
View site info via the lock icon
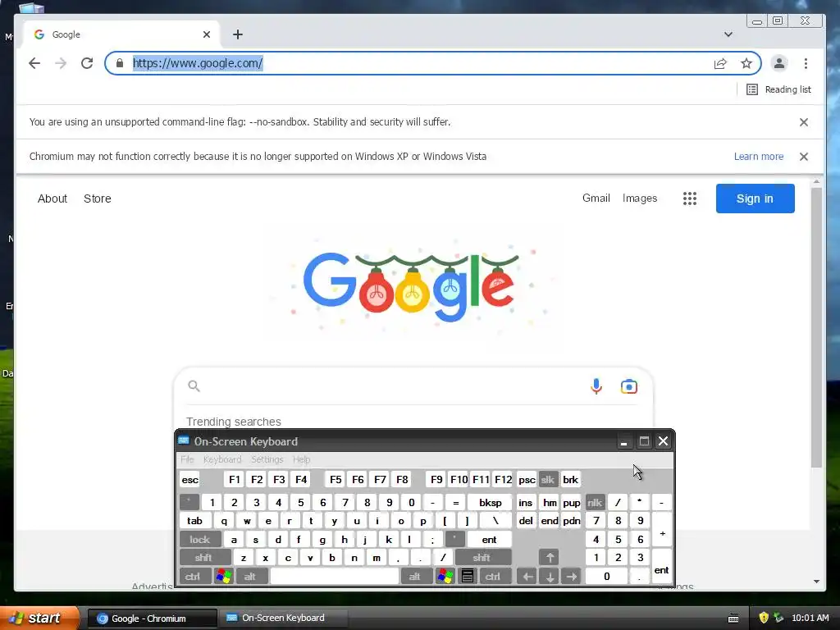pyautogui.click(x=120, y=63)
